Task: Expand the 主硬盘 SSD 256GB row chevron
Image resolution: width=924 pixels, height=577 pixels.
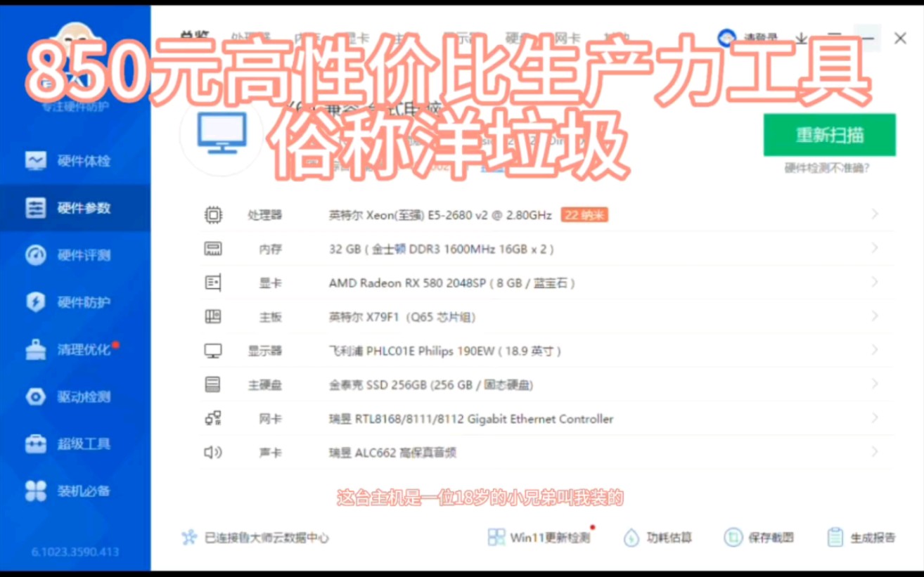Action: [x=875, y=384]
